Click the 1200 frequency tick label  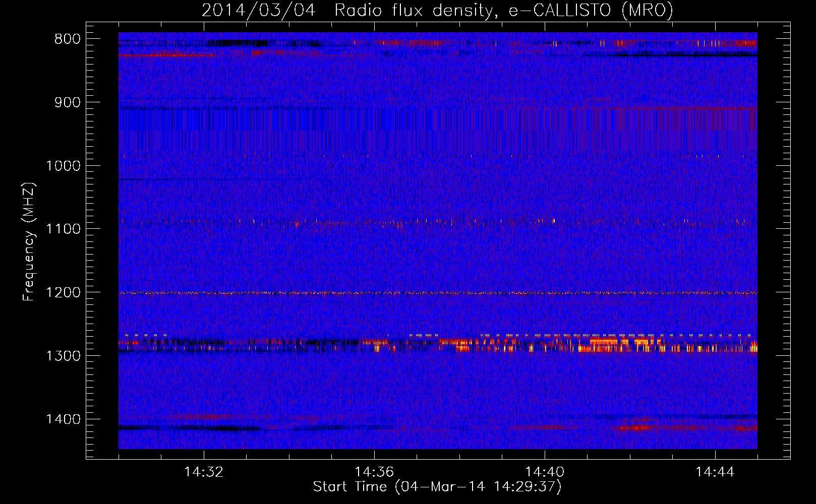point(63,293)
